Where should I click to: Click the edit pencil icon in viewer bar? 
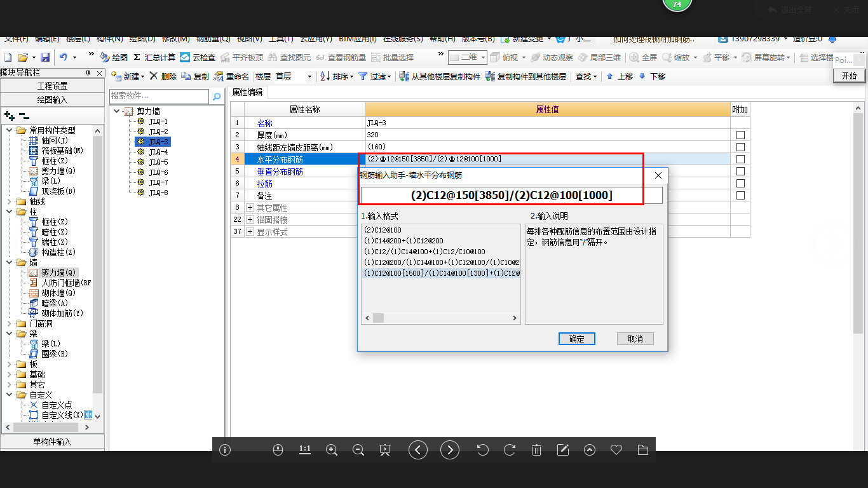[x=563, y=450]
